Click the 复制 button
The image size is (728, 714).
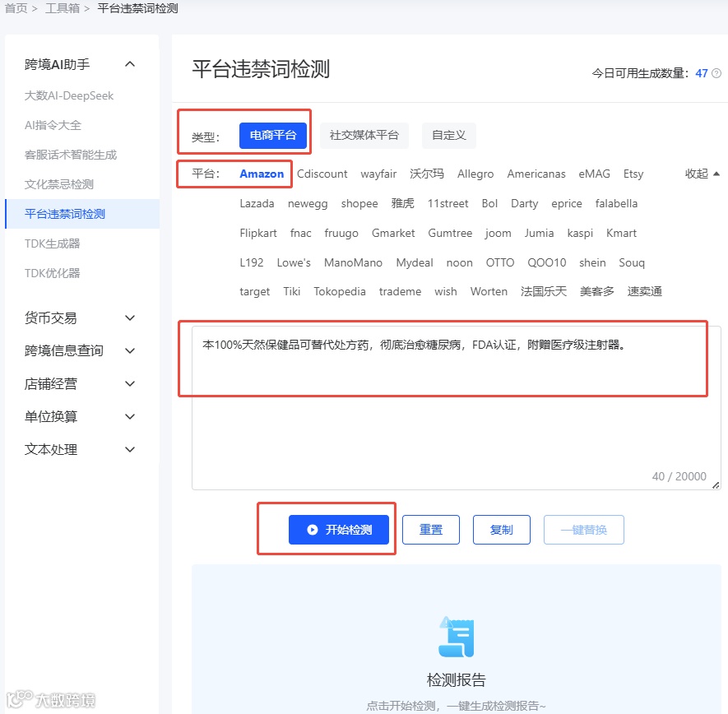[x=502, y=530]
